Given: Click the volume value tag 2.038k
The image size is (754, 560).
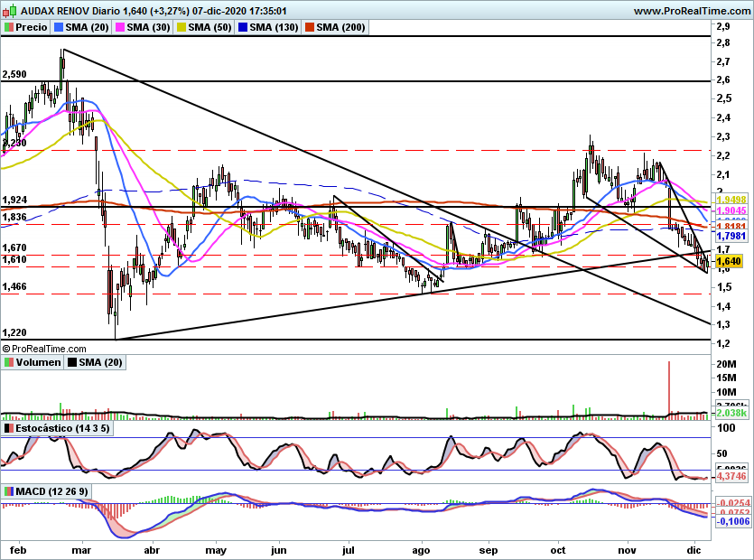Looking at the screenshot, I should click(731, 413).
